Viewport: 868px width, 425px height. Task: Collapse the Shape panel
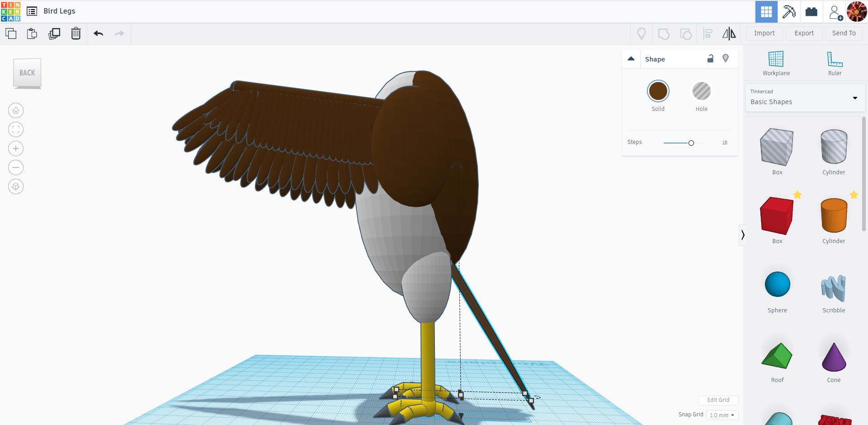[x=631, y=59]
